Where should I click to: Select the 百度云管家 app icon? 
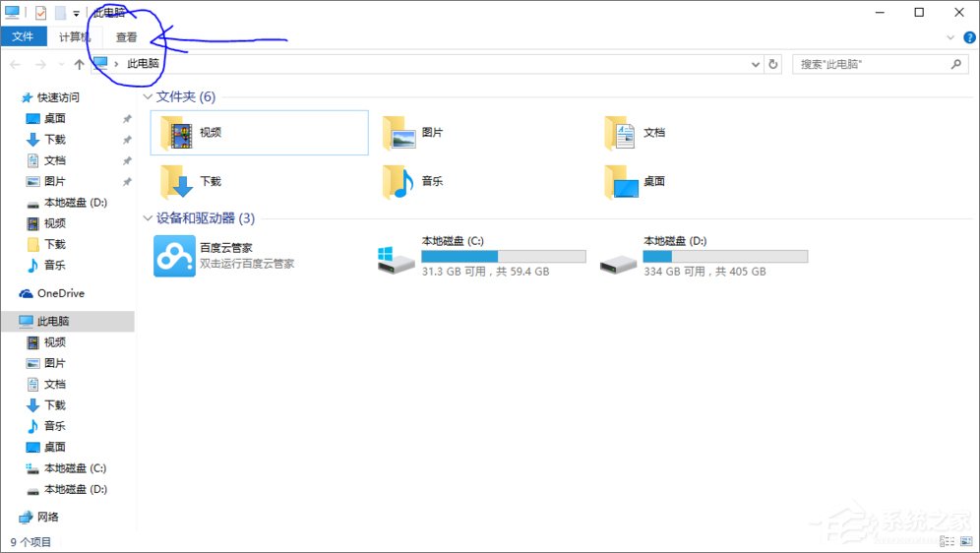(x=174, y=256)
